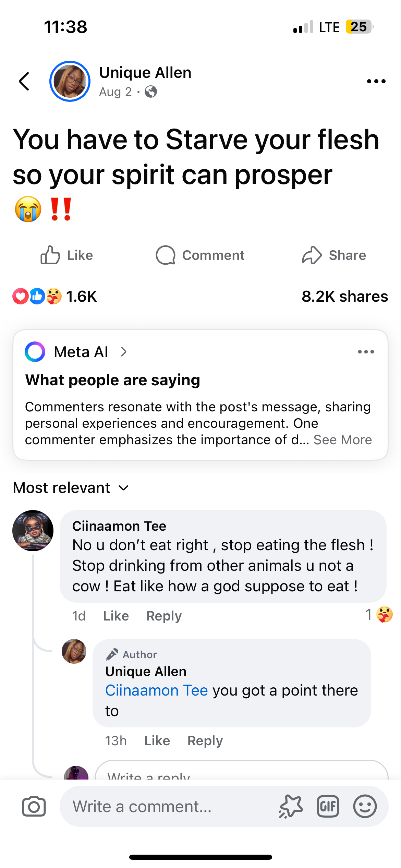The image size is (401, 868).
Task: Open the emoji picker
Action: pos(365,806)
